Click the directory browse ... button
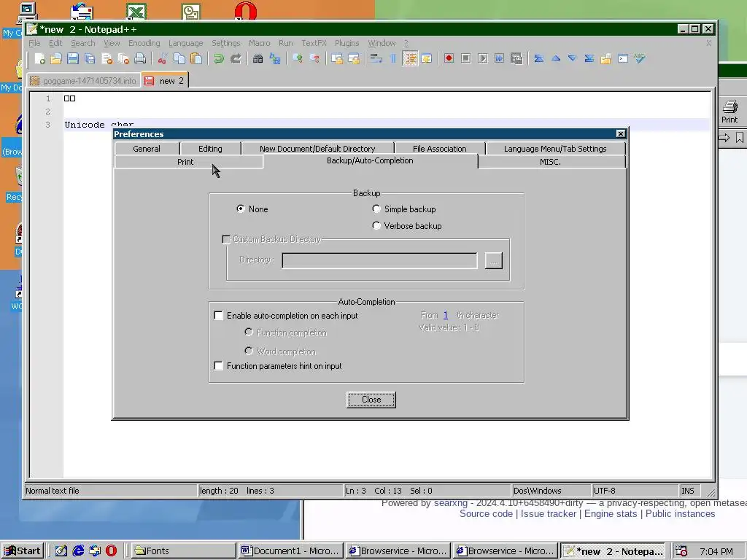Viewport: 747px width, 560px height. coord(494,260)
